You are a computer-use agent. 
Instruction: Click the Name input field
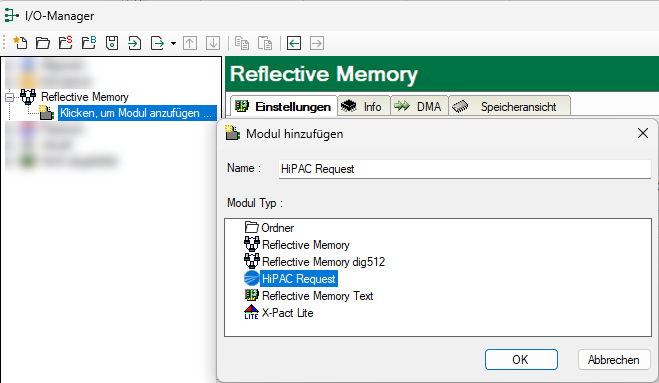pos(465,169)
